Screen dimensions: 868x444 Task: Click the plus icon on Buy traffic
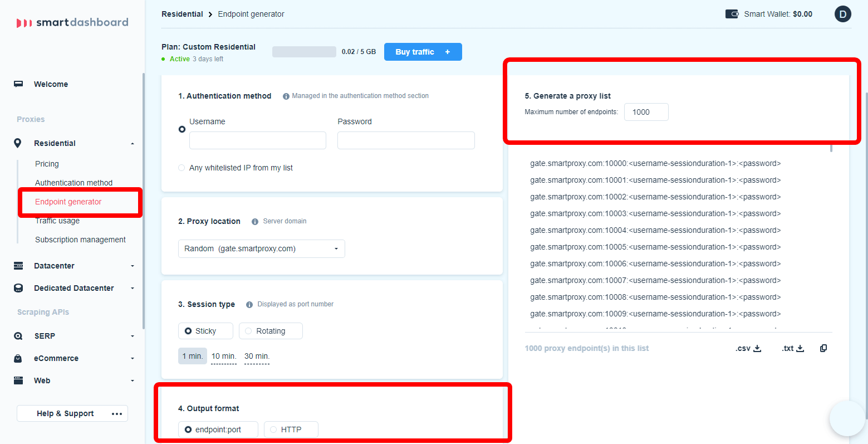click(448, 52)
